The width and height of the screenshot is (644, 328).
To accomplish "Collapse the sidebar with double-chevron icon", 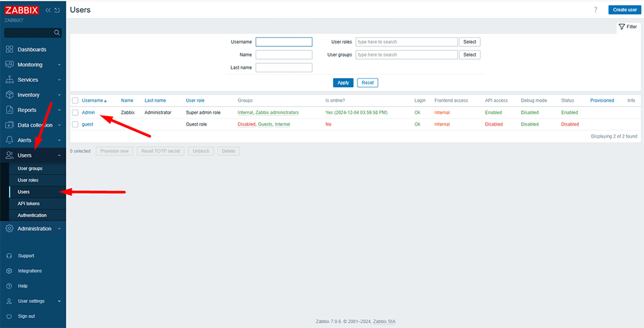I will click(48, 10).
